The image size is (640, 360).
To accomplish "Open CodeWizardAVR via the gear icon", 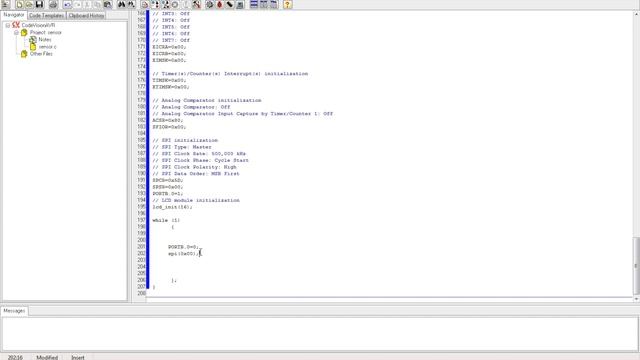I will click(x=210, y=4).
